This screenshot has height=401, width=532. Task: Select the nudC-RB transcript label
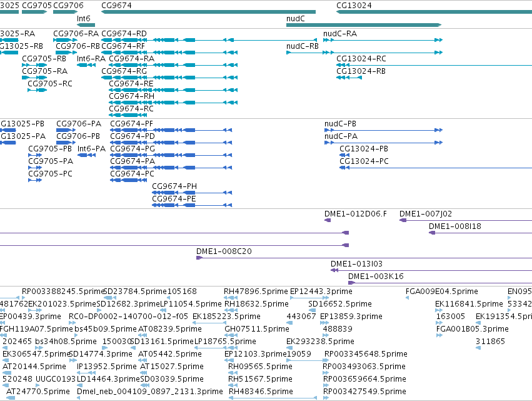coord(303,46)
